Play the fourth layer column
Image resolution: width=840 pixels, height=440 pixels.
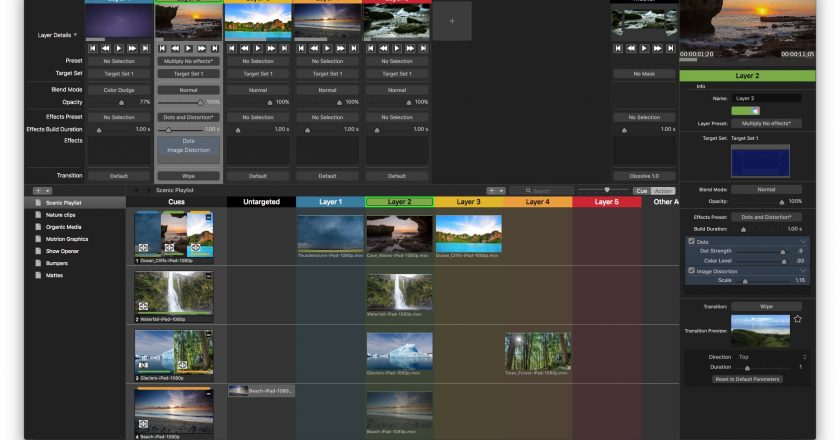[x=327, y=48]
